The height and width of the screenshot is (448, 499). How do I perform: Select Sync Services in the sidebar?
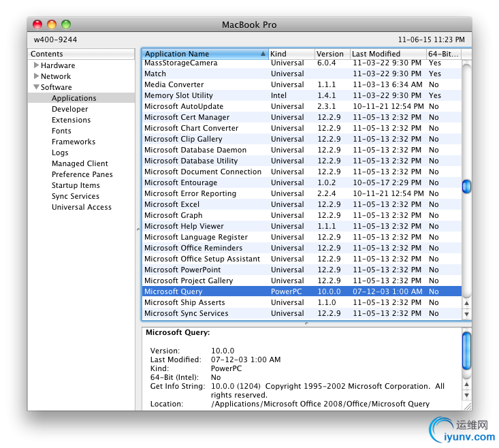point(76,196)
